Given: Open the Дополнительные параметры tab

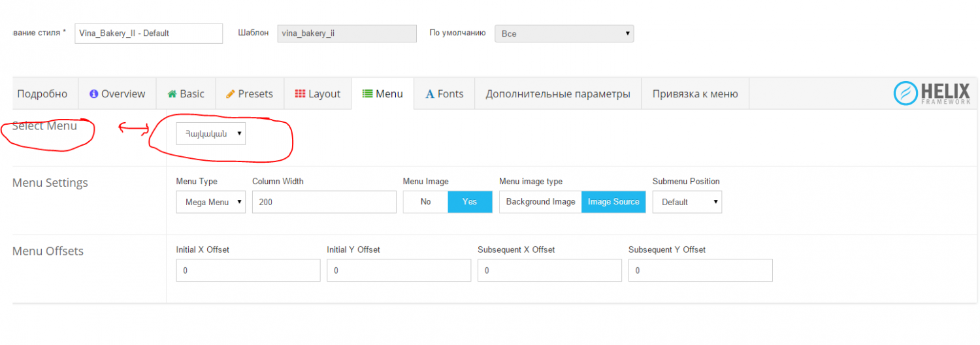Looking at the screenshot, I should [x=557, y=94].
